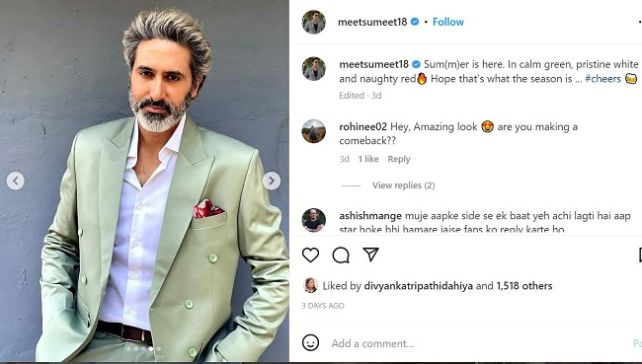Click the Add a comment field

[479, 343]
